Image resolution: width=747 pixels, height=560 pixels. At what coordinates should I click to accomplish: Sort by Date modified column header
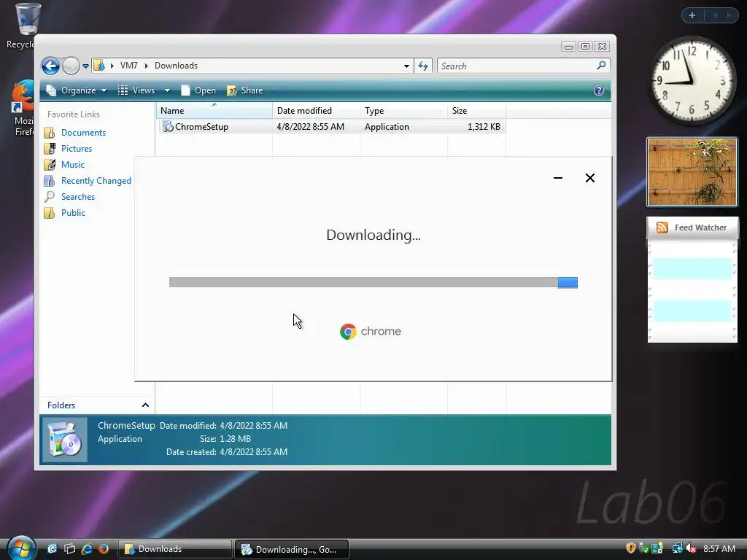(x=317, y=111)
